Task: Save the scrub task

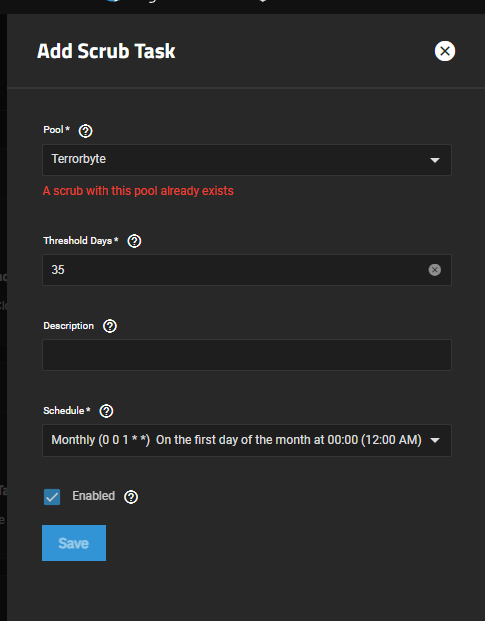Action: point(74,543)
